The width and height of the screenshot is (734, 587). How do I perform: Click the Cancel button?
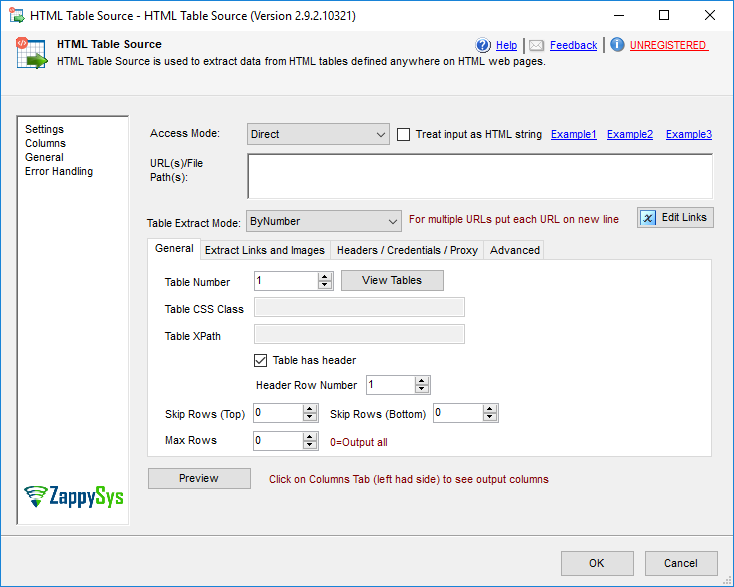coord(681,563)
